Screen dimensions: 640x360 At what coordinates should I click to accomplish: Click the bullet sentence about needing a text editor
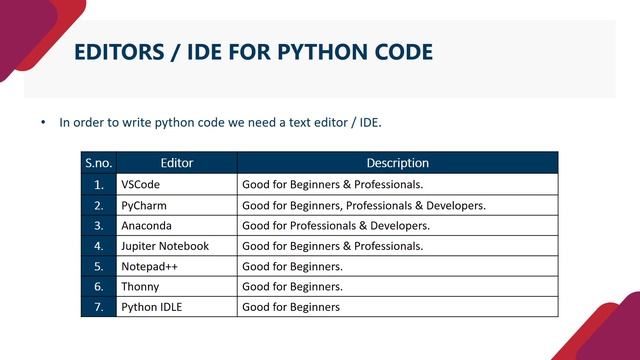click(x=220, y=122)
